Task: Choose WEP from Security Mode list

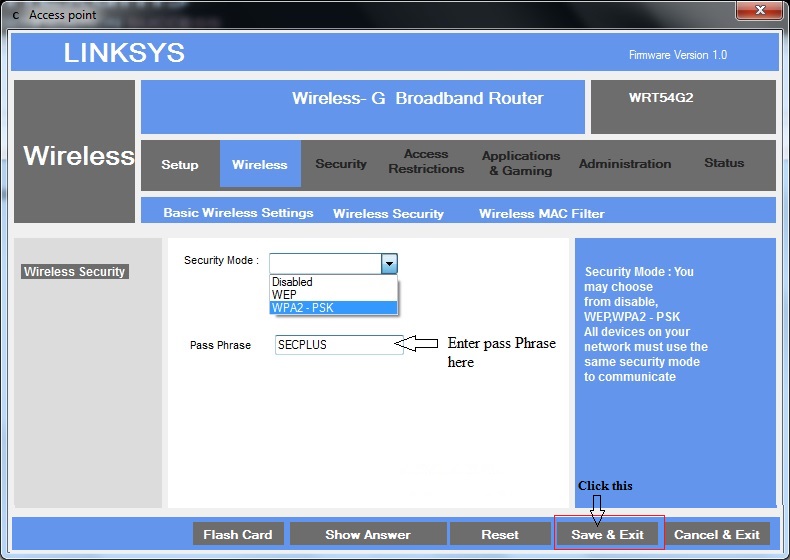Action: [334, 294]
